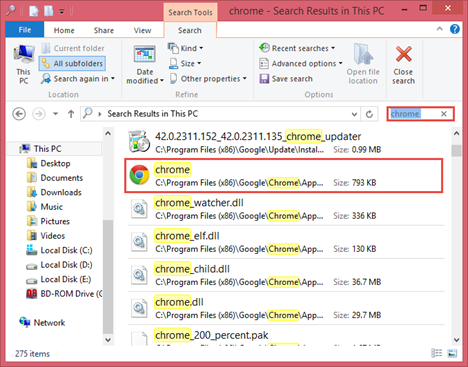Open Help with the question mark icon
The image size is (468, 367).
tap(455, 29)
